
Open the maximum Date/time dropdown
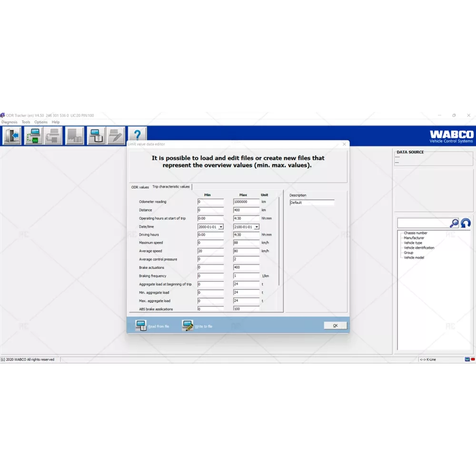point(257,227)
